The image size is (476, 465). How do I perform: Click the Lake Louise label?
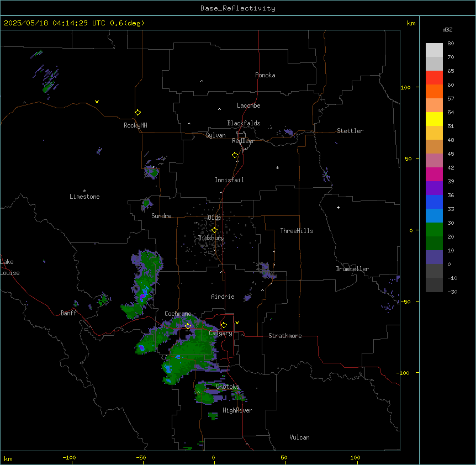click(10, 267)
